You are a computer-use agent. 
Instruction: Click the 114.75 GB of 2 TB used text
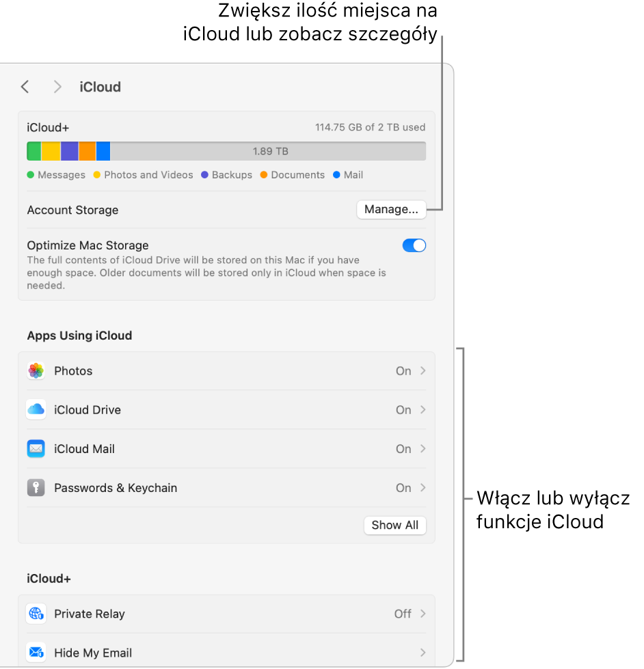[x=370, y=127]
